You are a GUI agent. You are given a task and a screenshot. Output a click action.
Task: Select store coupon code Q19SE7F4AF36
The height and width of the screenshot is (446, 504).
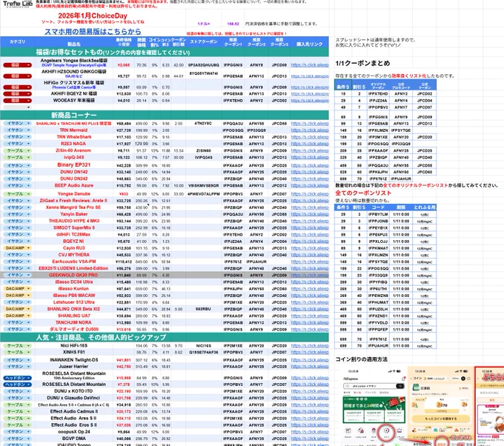click(204, 353)
